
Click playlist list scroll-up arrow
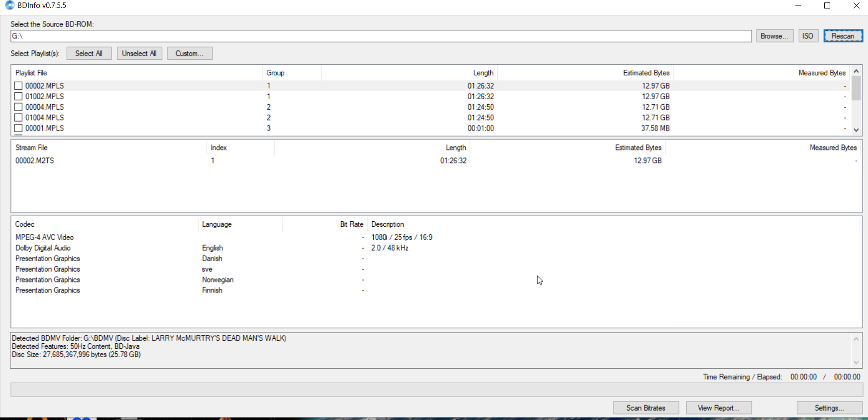pyautogui.click(x=856, y=71)
